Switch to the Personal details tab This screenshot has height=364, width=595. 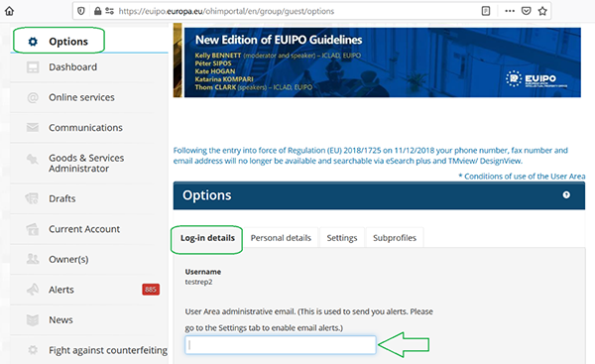point(281,238)
